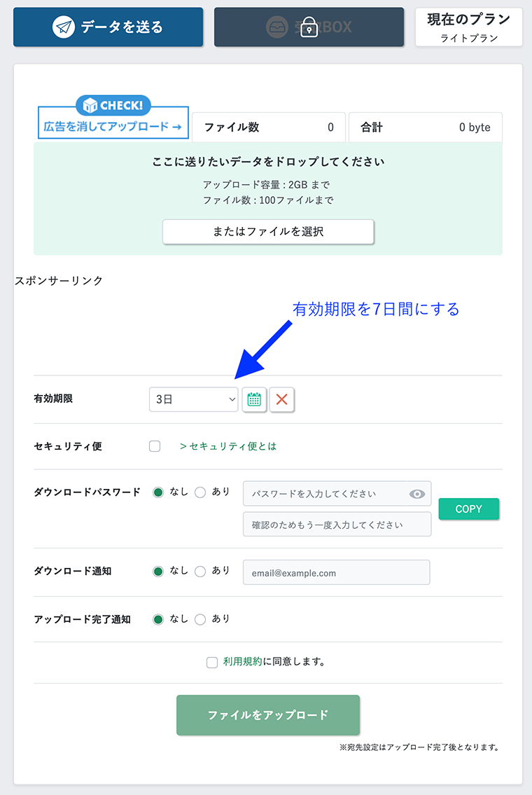Screen dimensions: 532x795
Task: Click the password input field
Action: (326, 494)
